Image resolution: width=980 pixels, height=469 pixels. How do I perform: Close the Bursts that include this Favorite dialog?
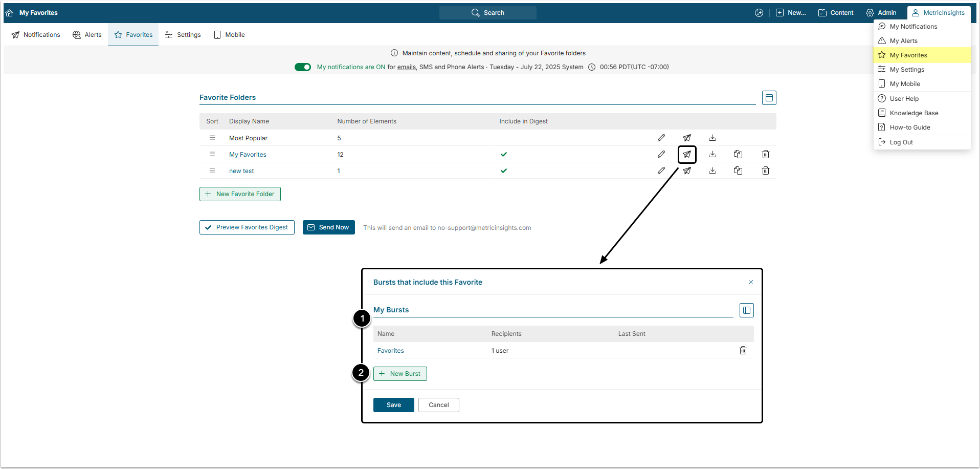pyautogui.click(x=751, y=282)
